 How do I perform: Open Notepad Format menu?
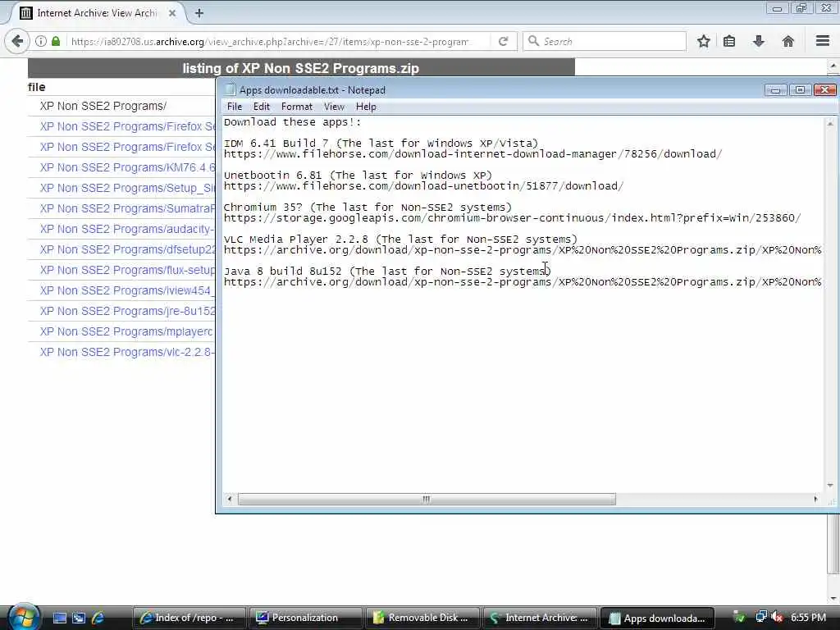297,107
